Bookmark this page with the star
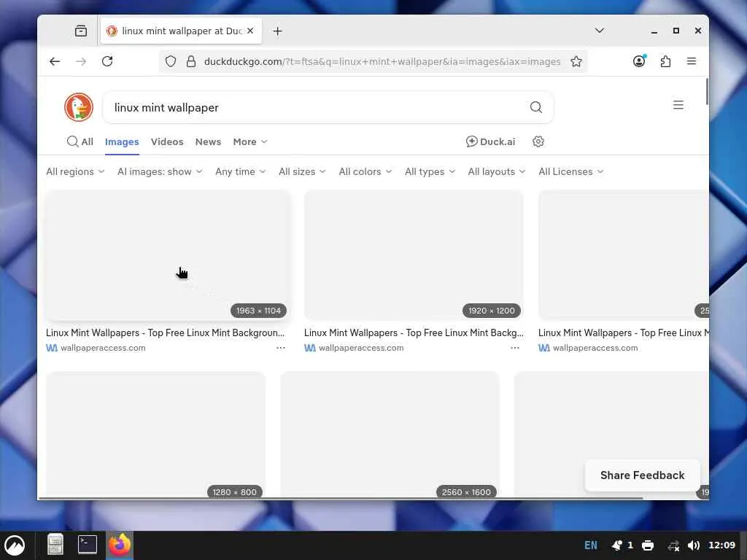 (576, 61)
